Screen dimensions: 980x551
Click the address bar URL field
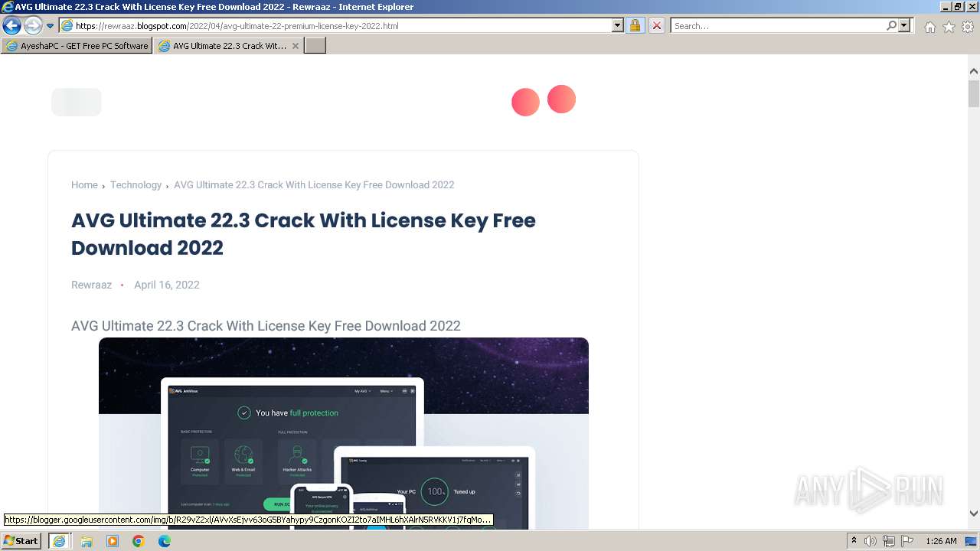(x=335, y=26)
